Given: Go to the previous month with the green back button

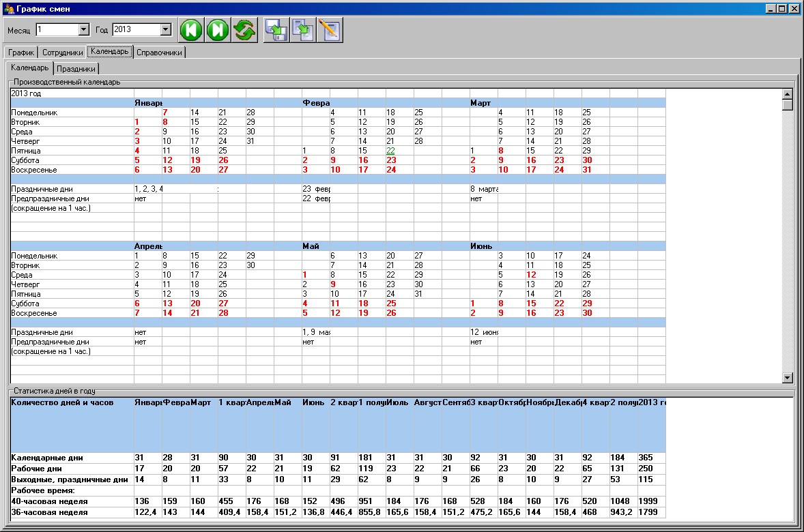Looking at the screenshot, I should (191, 30).
